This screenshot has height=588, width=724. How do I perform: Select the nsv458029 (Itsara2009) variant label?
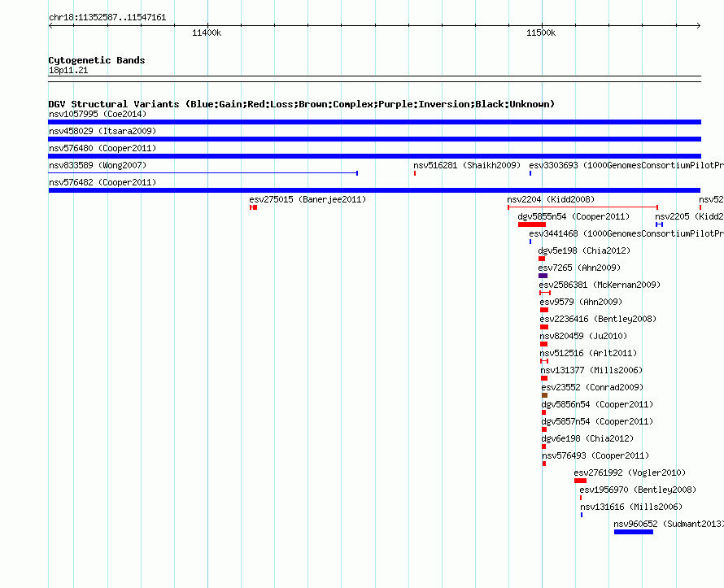pos(102,131)
